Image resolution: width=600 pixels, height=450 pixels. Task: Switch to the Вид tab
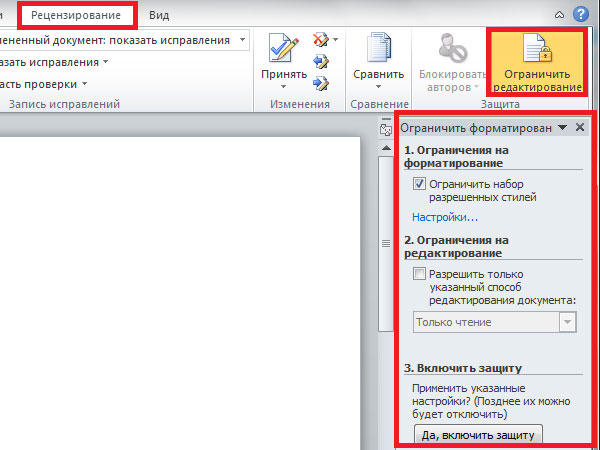(x=158, y=15)
